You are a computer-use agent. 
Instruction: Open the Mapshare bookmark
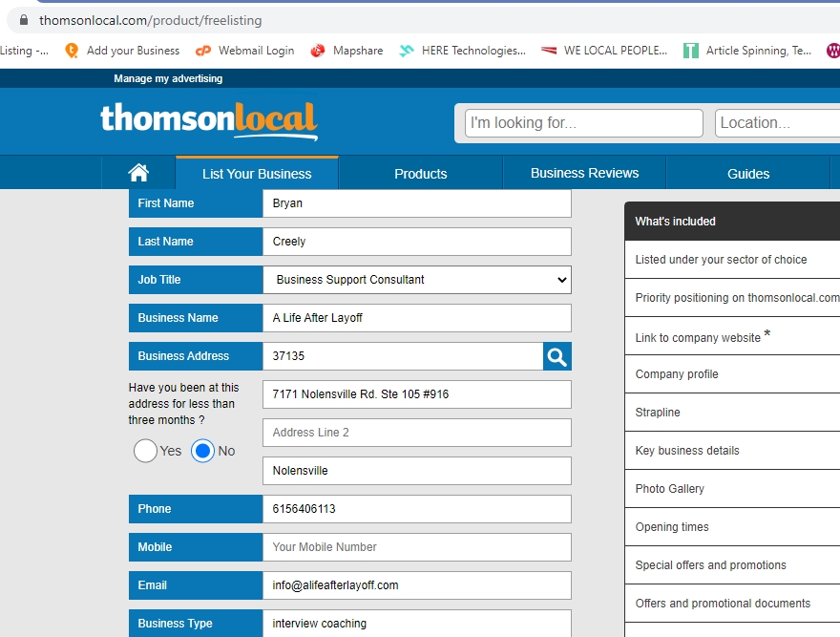point(346,51)
